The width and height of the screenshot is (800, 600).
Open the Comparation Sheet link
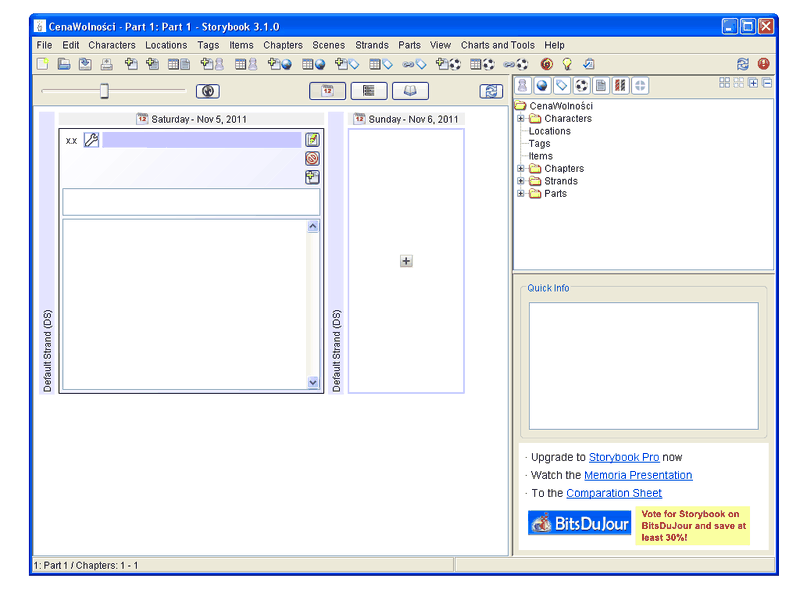pos(614,493)
